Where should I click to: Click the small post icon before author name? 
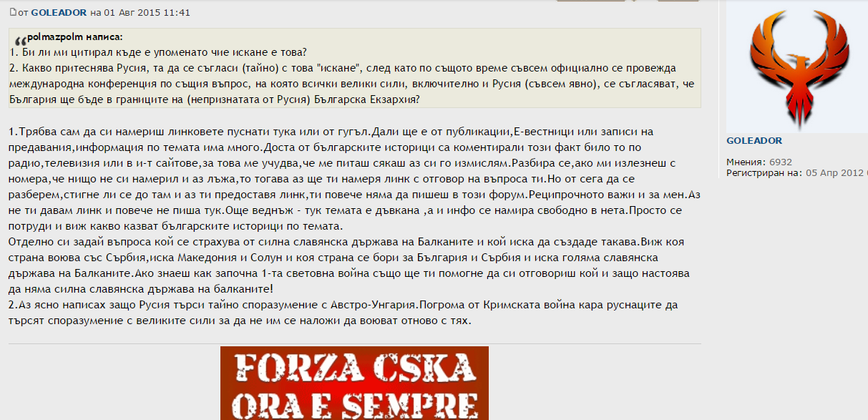click(12, 13)
